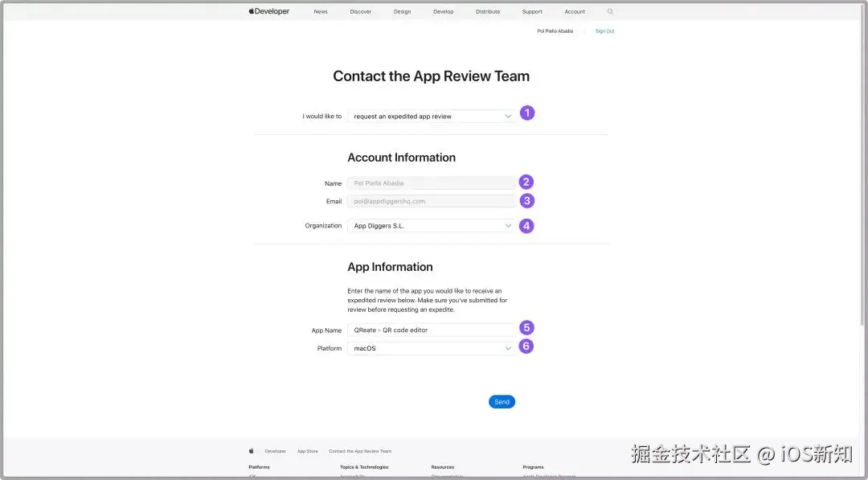Click the disabled Name field

point(432,183)
